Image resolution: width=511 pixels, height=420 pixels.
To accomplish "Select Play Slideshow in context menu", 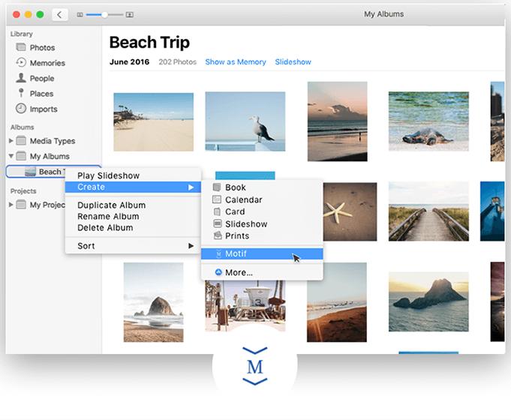I will pyautogui.click(x=108, y=175).
